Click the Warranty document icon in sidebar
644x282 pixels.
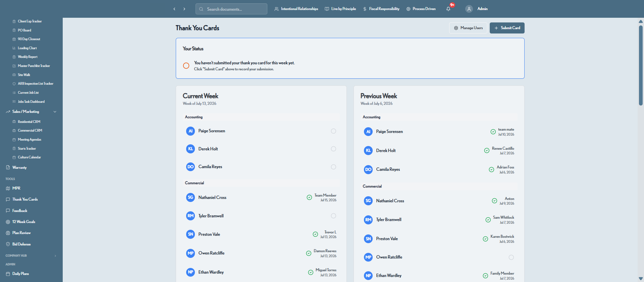(8, 167)
